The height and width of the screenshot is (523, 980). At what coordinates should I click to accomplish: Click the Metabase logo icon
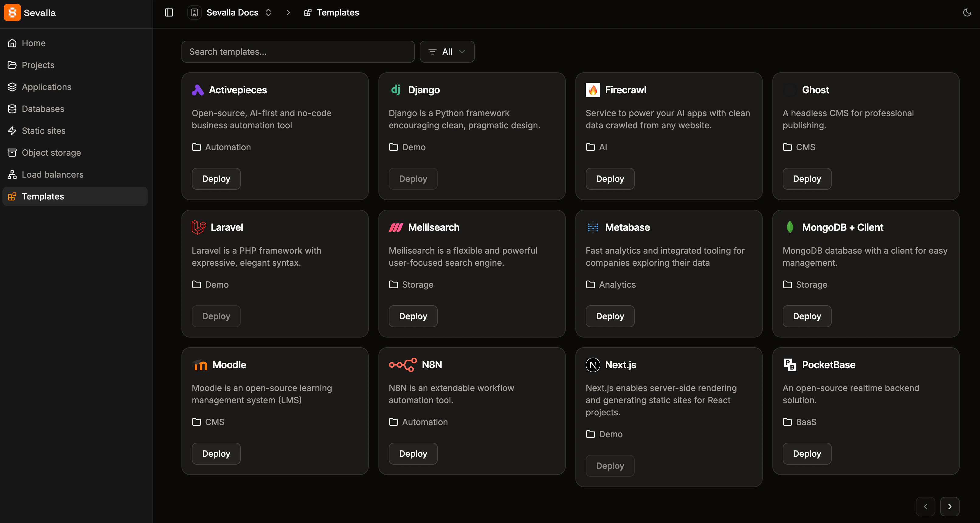pyautogui.click(x=593, y=227)
